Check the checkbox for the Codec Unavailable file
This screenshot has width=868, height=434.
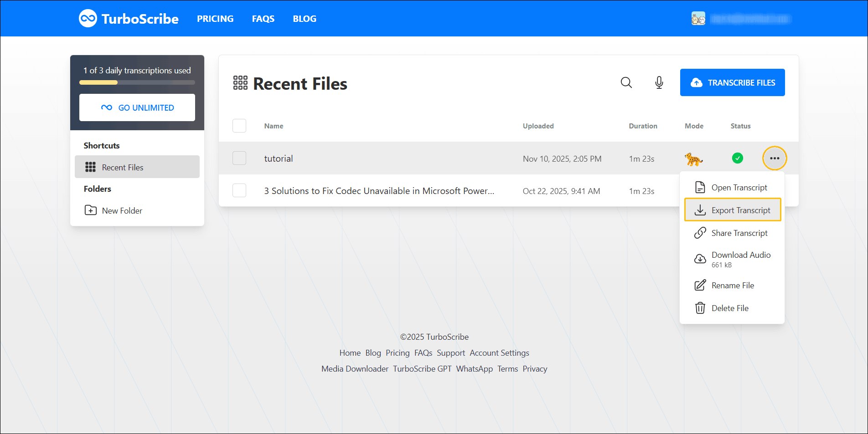239,190
